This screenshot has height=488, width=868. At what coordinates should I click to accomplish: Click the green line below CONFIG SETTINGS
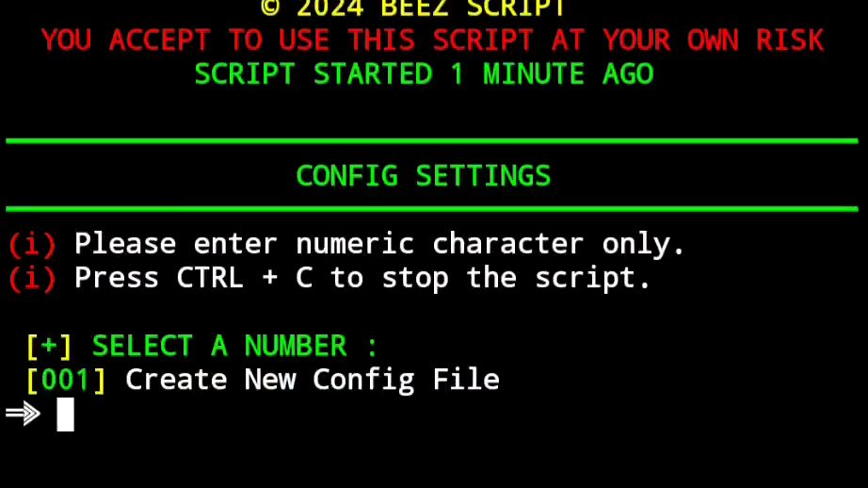coord(432,209)
